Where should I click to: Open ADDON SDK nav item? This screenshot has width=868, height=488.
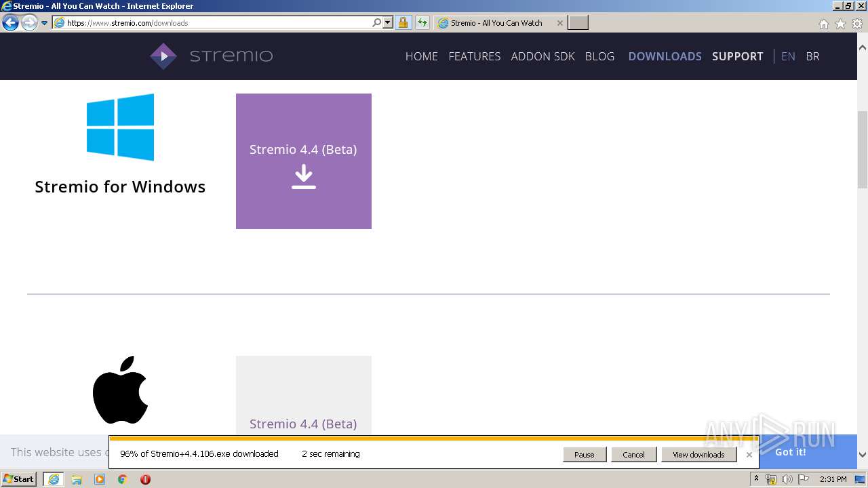(x=542, y=56)
